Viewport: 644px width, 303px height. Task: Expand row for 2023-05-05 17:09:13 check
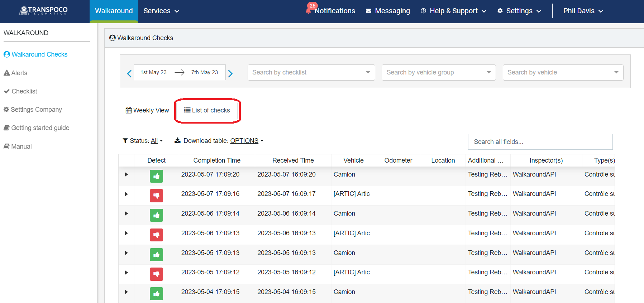click(x=126, y=253)
